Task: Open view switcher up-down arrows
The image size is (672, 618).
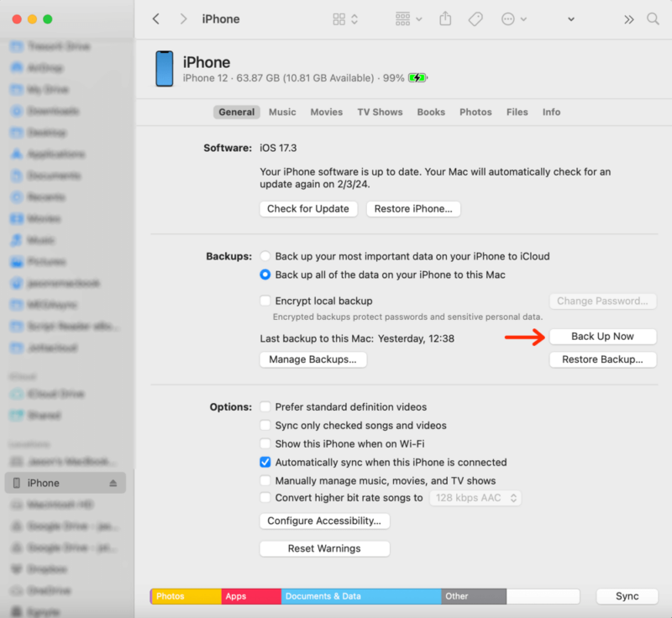Action: click(x=354, y=19)
